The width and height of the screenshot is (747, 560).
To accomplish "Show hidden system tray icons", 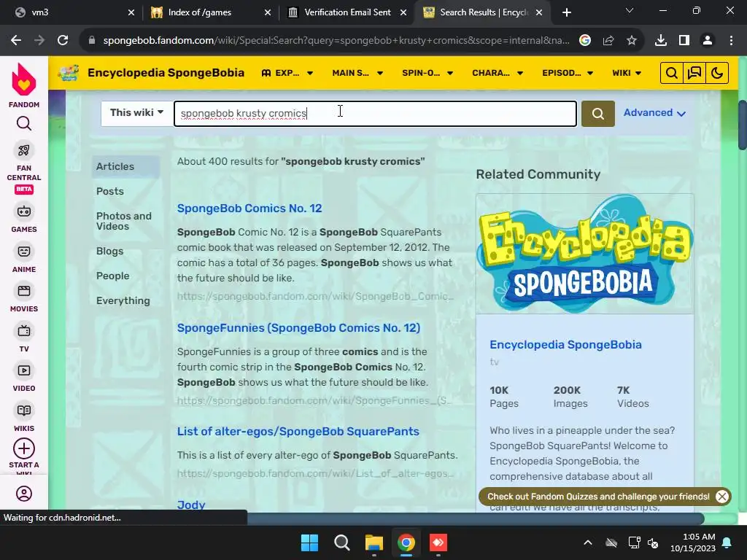I will pos(587,542).
